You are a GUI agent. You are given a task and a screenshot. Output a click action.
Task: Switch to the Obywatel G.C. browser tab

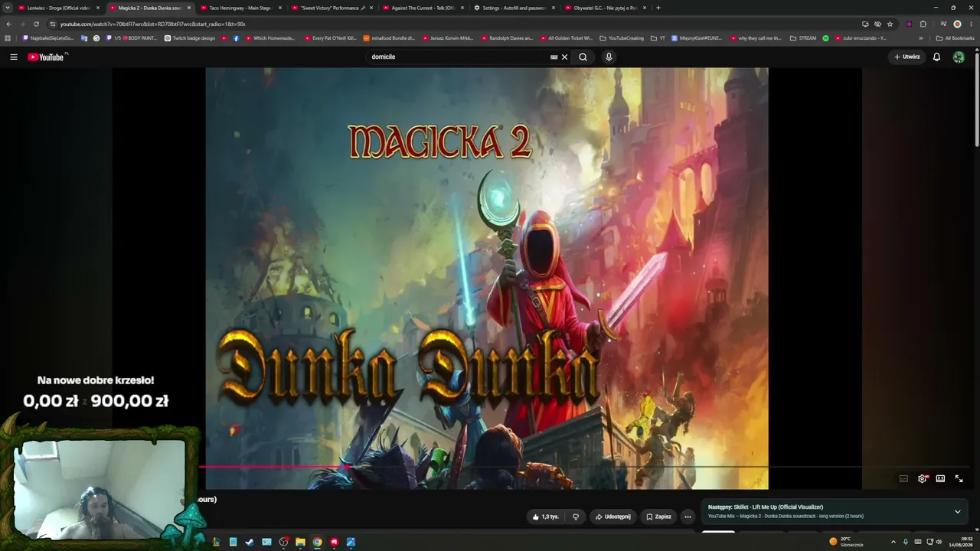click(x=606, y=8)
